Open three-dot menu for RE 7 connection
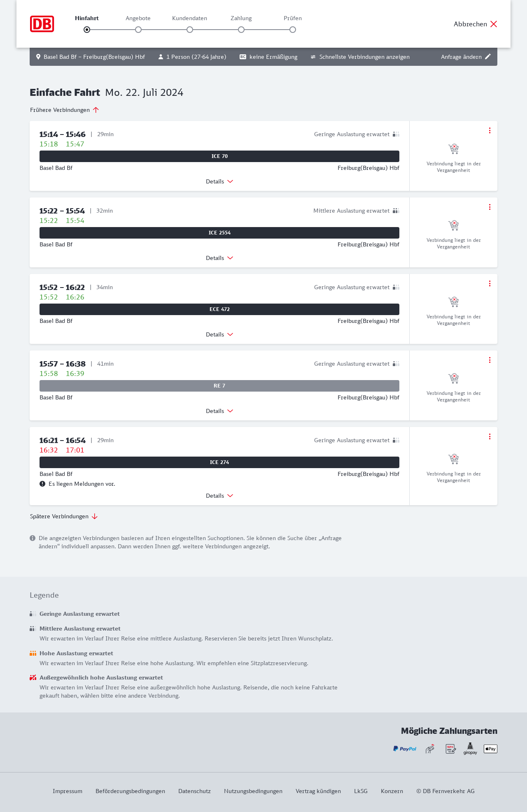 pyautogui.click(x=490, y=360)
